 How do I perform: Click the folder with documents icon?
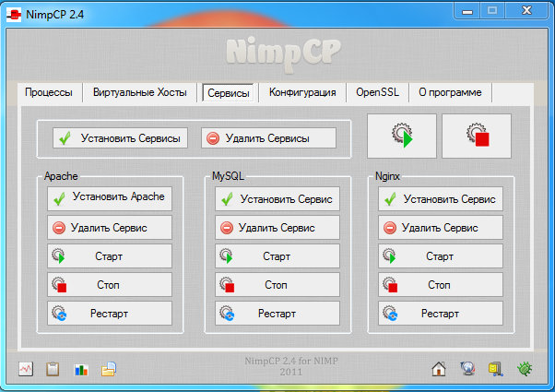pos(109,369)
